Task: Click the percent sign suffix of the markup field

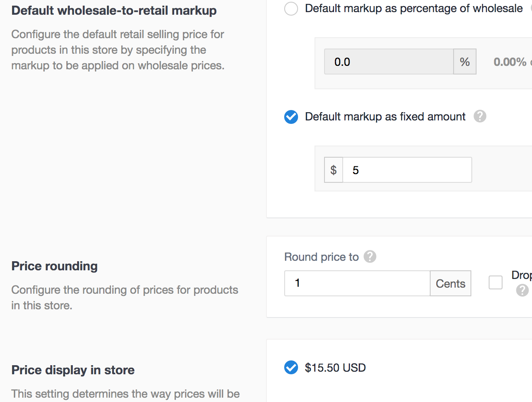Action: [x=465, y=62]
